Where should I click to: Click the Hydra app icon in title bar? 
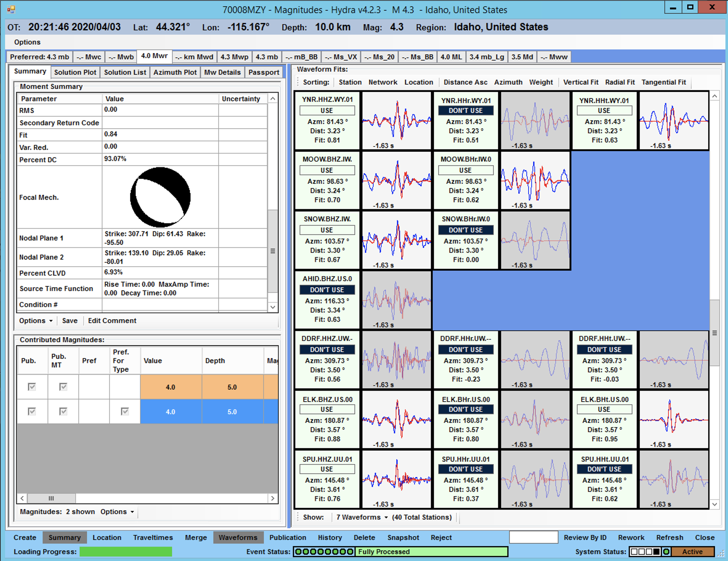tap(11, 9)
